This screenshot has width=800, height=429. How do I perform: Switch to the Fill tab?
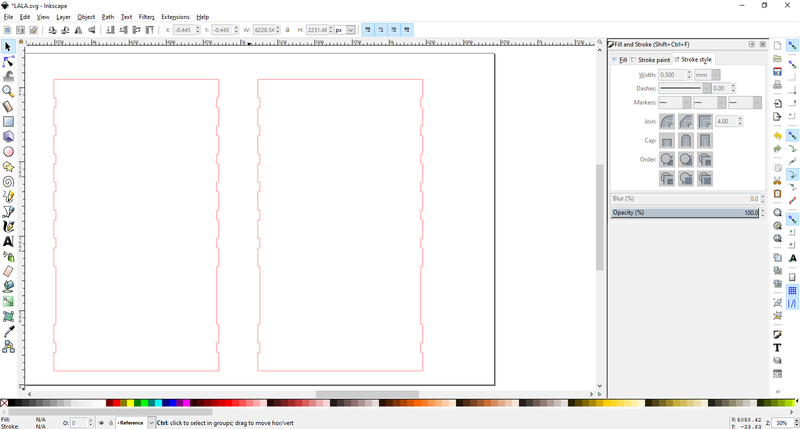[x=620, y=60]
